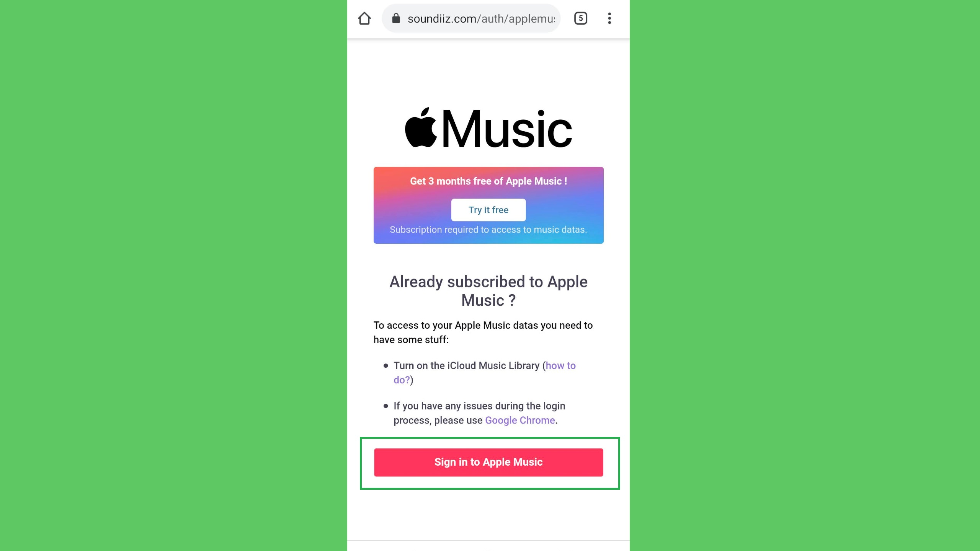The width and height of the screenshot is (980, 551).
Task: Click the three-dot browser menu icon
Action: [610, 18]
